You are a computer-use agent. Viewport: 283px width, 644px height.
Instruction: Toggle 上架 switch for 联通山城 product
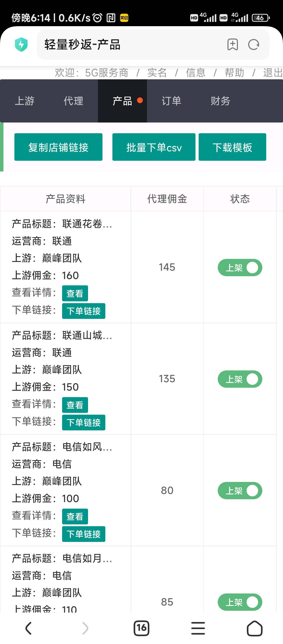240,379
